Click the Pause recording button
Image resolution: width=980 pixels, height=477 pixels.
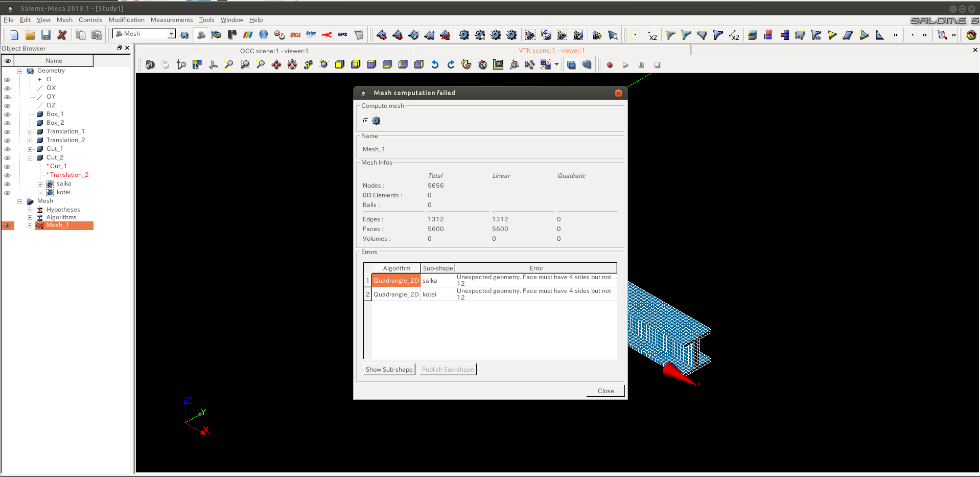pos(641,65)
